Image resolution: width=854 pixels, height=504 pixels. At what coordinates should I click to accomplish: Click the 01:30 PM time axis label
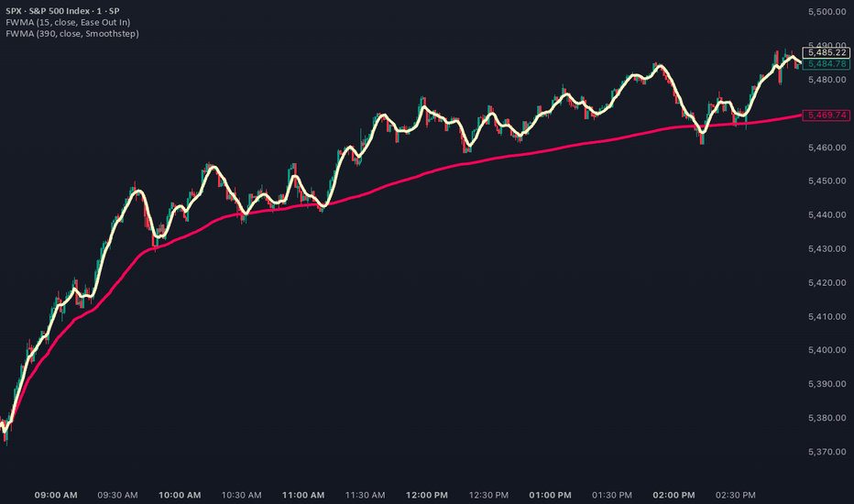click(x=612, y=495)
